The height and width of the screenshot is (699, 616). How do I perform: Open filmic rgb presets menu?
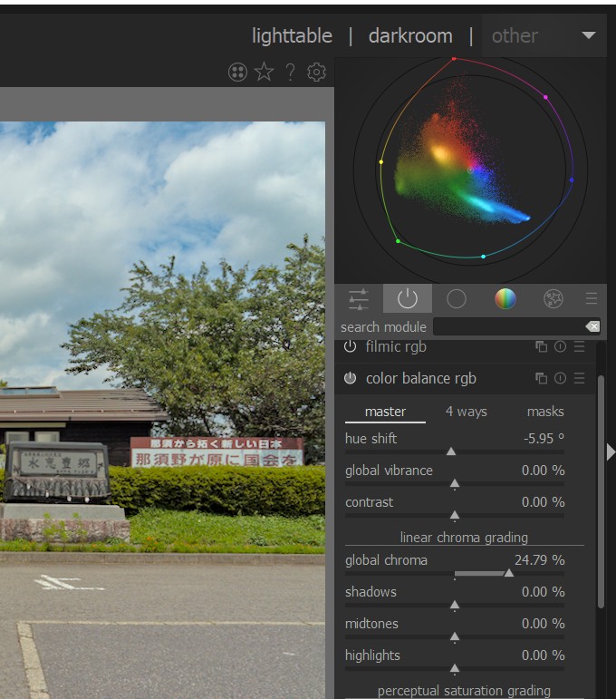coord(579,346)
